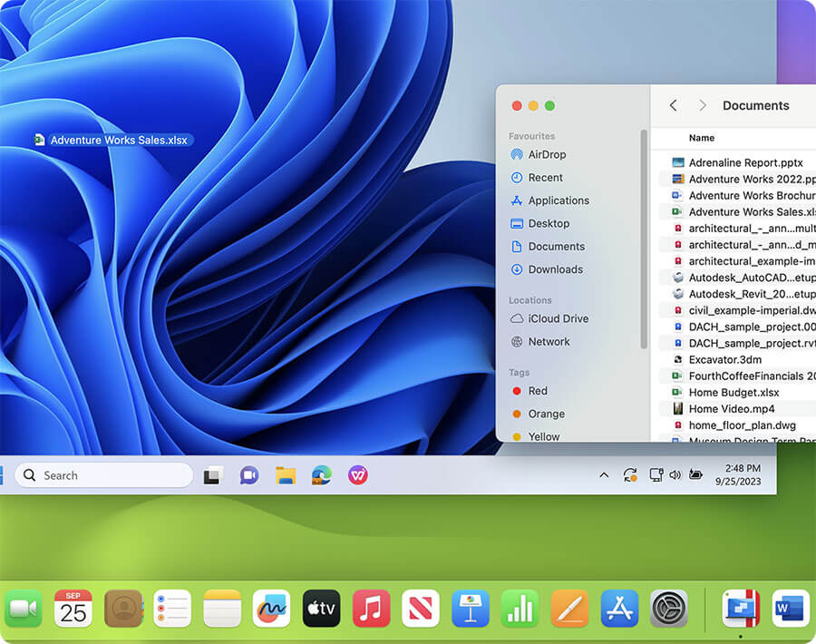This screenshot has width=816, height=644.
Task: Click the Finder back arrow
Action: 673,106
